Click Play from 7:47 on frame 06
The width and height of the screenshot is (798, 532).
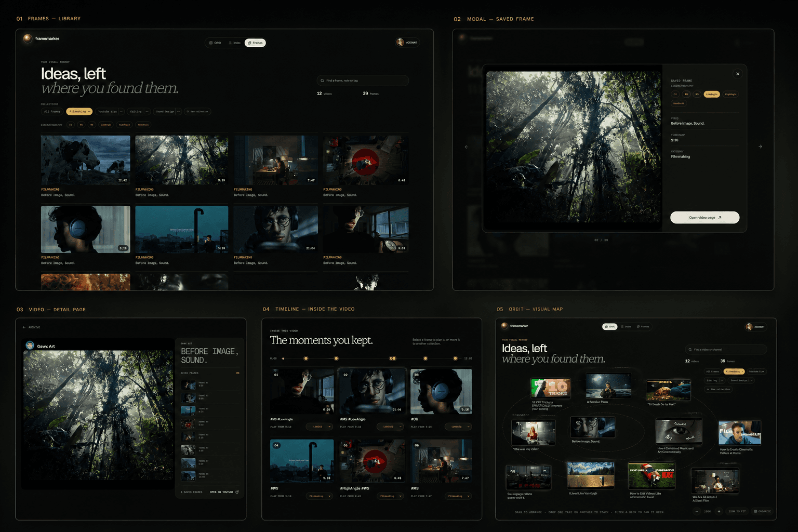[421, 496]
